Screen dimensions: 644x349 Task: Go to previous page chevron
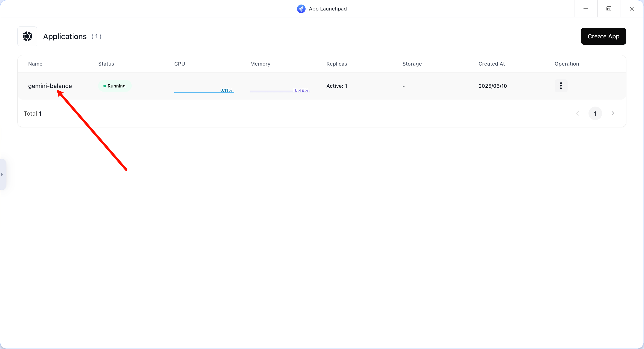(x=578, y=113)
